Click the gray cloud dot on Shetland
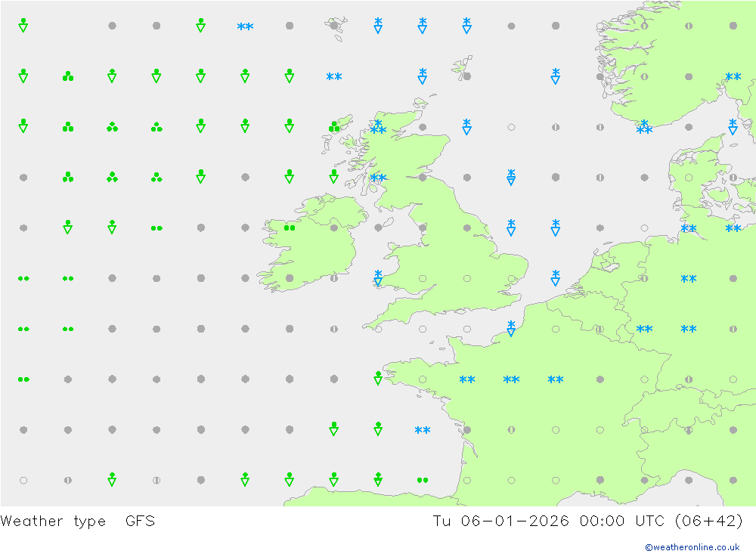The height and width of the screenshot is (554, 756). pyautogui.click(x=466, y=76)
